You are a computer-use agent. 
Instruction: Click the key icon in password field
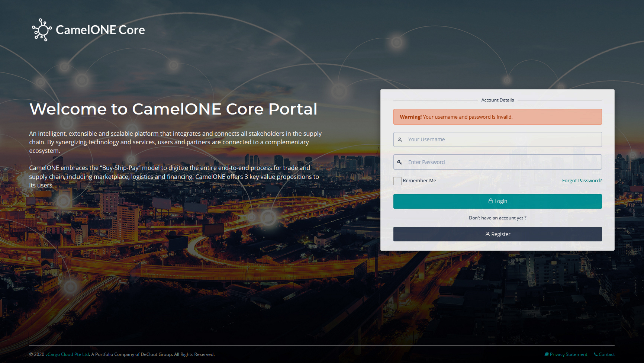click(400, 162)
